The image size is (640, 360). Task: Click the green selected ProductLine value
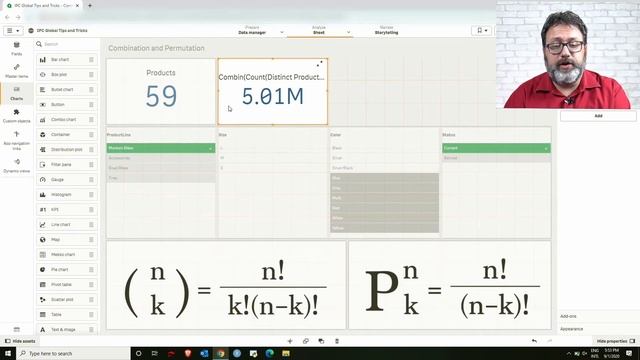point(161,148)
